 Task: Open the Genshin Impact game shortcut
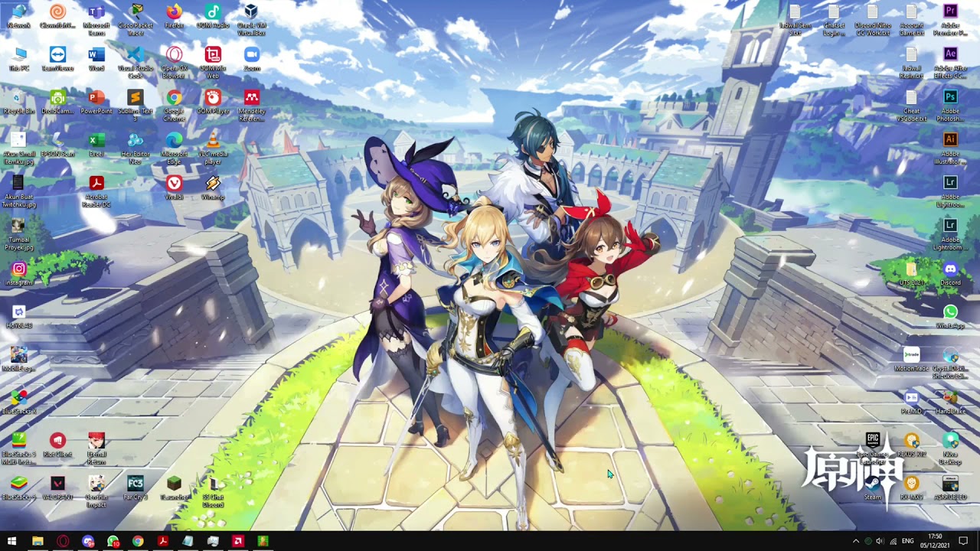click(96, 484)
